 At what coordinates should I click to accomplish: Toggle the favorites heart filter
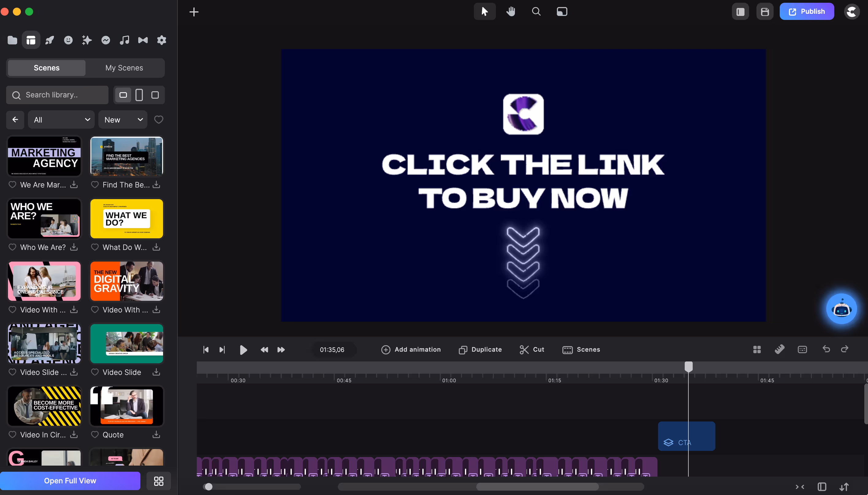click(158, 120)
